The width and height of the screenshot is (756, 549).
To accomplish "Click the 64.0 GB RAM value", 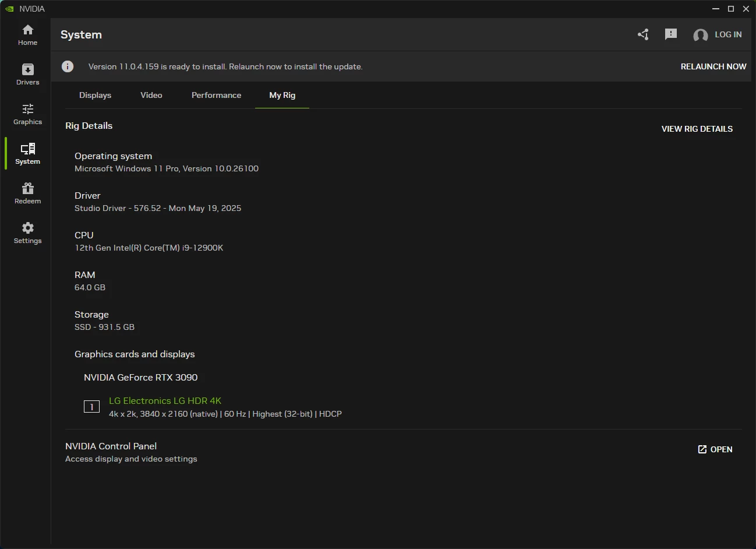I will coord(90,287).
